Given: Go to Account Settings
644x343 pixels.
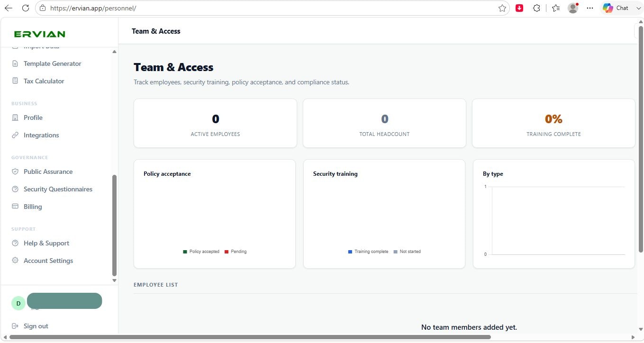Looking at the screenshot, I should tap(48, 261).
